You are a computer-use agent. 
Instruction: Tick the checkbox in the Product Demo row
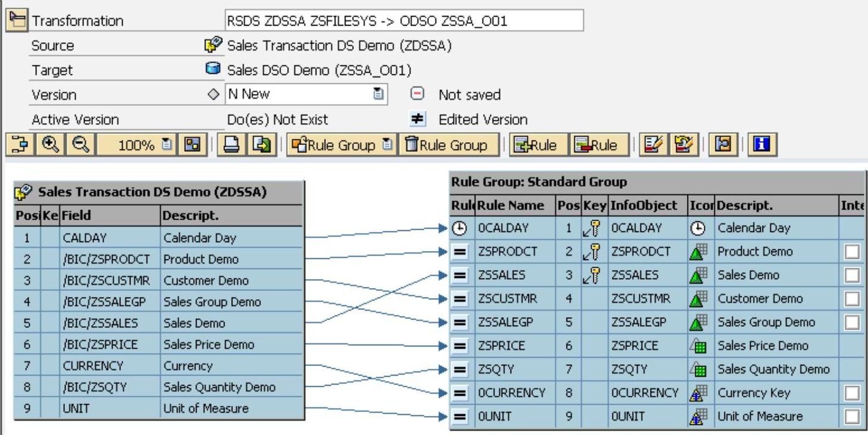point(853,252)
